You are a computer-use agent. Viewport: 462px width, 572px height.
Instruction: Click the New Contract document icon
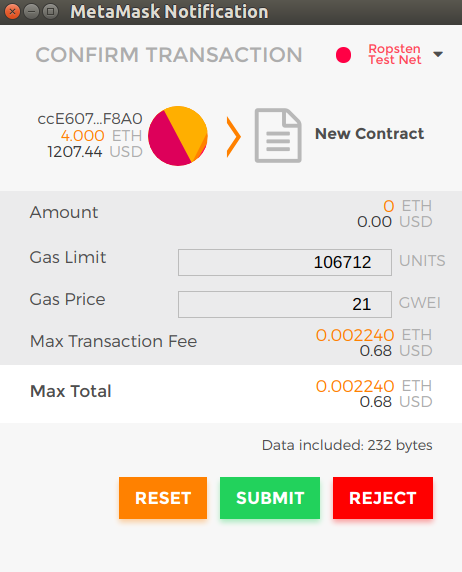tap(278, 135)
